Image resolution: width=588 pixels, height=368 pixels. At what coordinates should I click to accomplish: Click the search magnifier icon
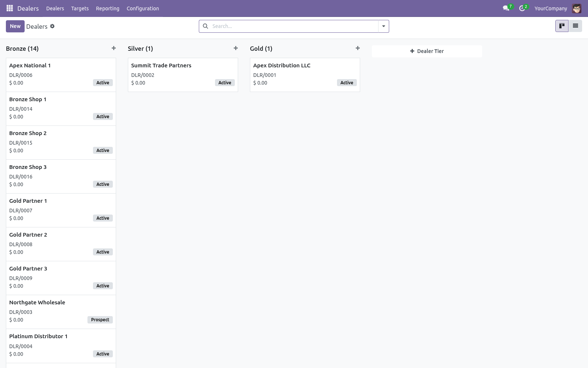tap(205, 26)
